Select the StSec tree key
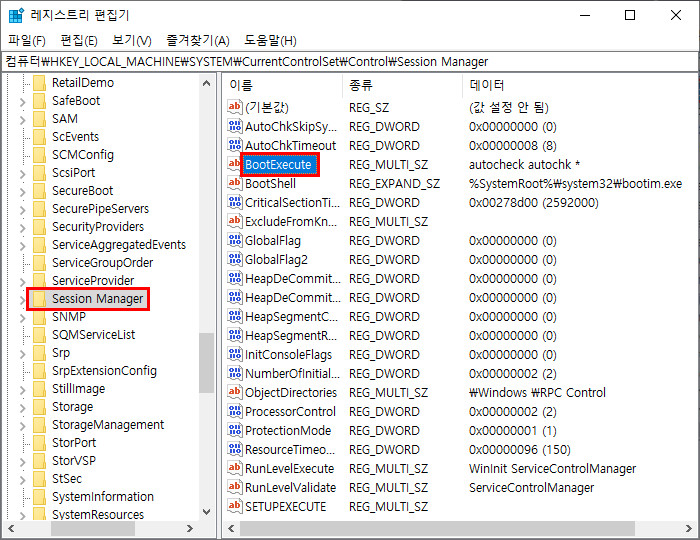Image resolution: width=700 pixels, height=540 pixels. click(67, 478)
